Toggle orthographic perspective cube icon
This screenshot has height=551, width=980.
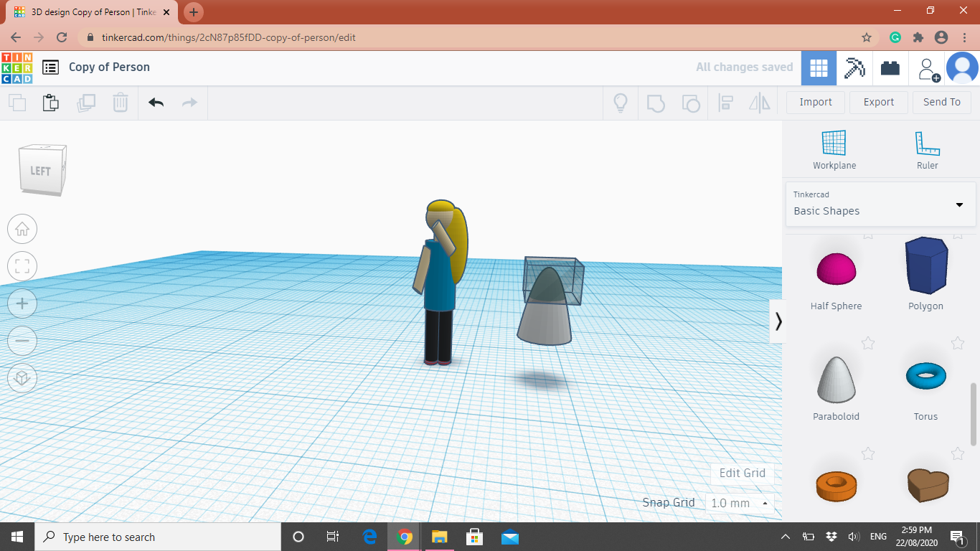point(22,378)
